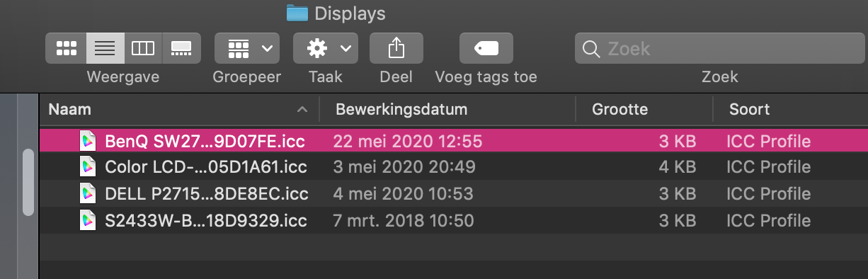Click in the Zoek search field
This screenshot has height=279, width=868.
[x=721, y=48]
